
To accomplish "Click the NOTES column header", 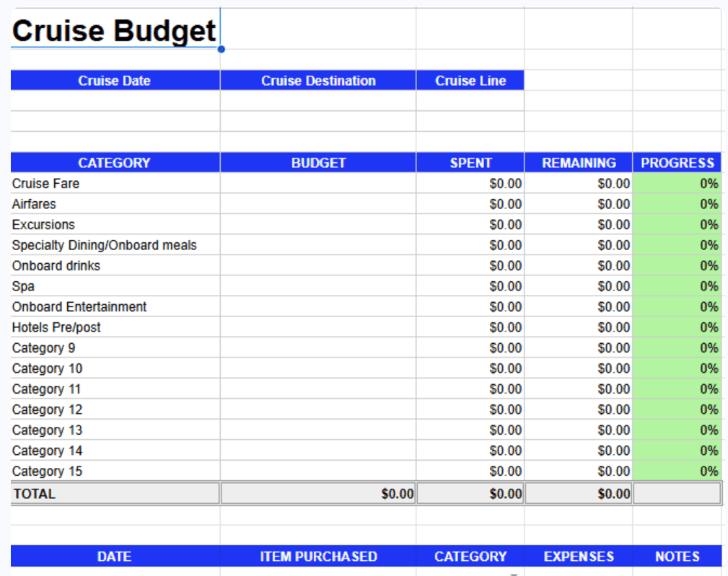I will (676, 556).
